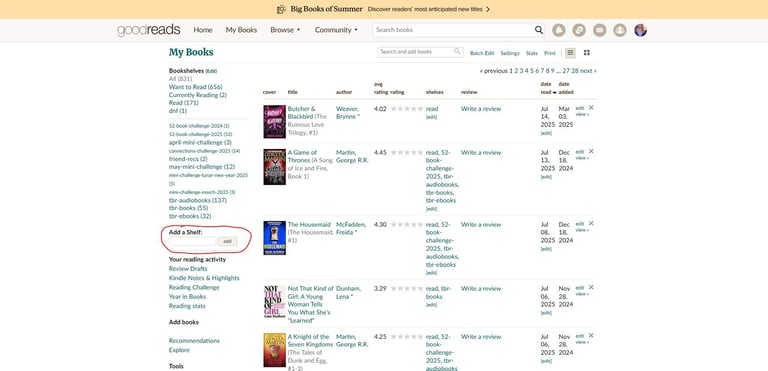Remove The Housemaid with X icon
The width and height of the screenshot is (768, 371).
click(x=591, y=223)
